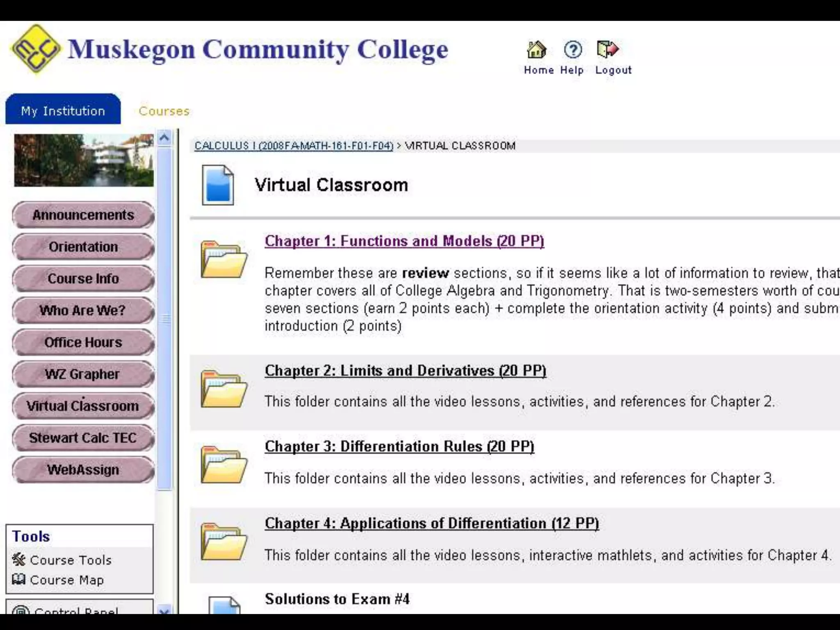Viewport: 840px width, 630px height.
Task: Switch to the Courses tab
Action: click(x=164, y=111)
